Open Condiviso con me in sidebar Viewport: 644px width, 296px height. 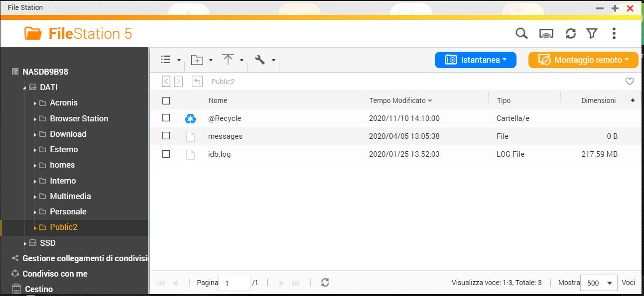point(55,274)
